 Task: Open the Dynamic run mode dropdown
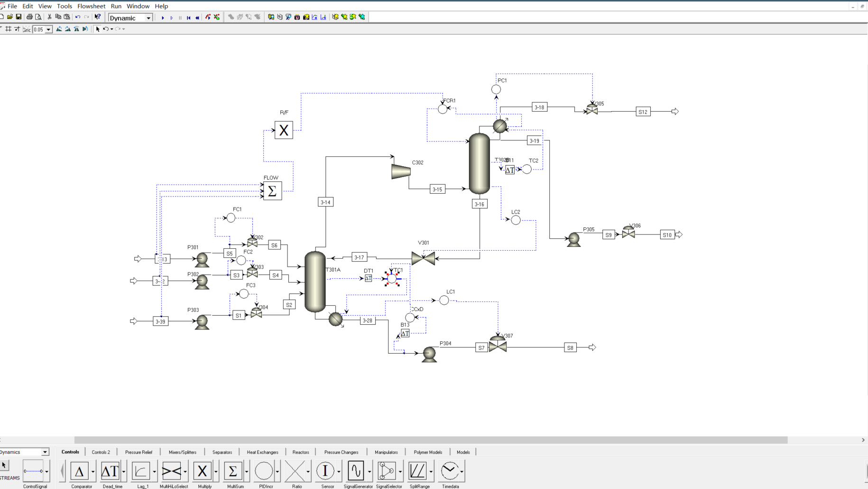148,18
